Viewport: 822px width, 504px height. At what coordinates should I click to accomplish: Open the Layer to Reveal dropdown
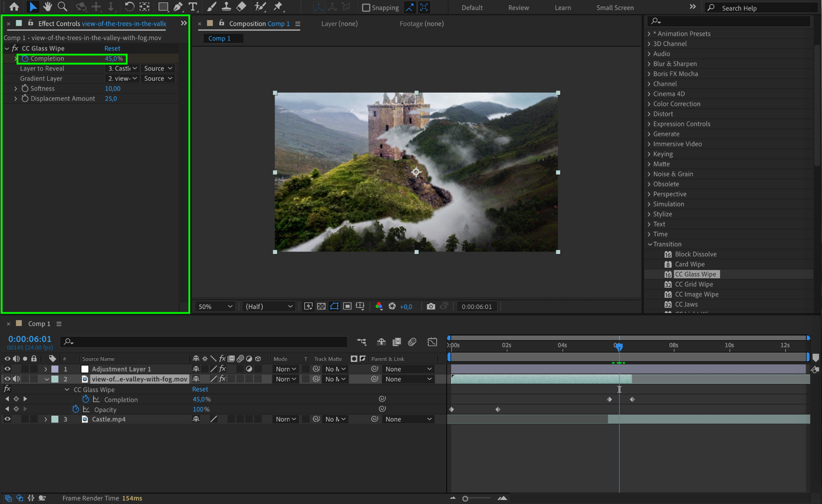point(122,69)
